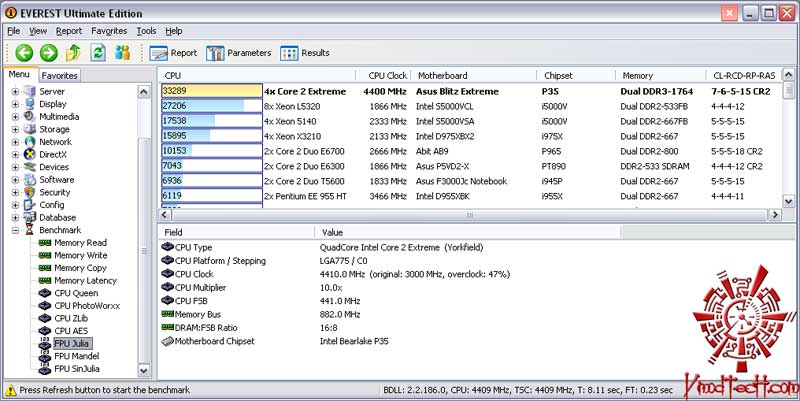This screenshot has height=401, width=800.
Task: Select the Security shield icon
Action: 30,192
